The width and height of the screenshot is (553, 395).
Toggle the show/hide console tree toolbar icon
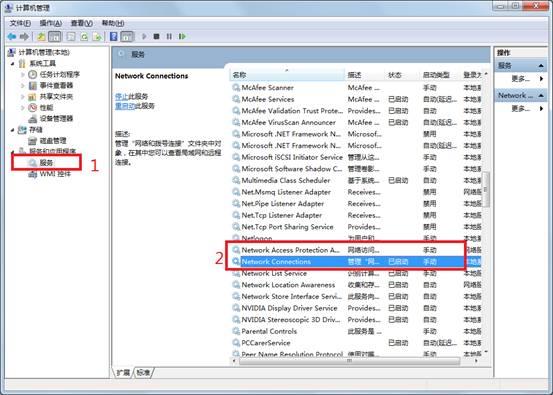(x=54, y=36)
